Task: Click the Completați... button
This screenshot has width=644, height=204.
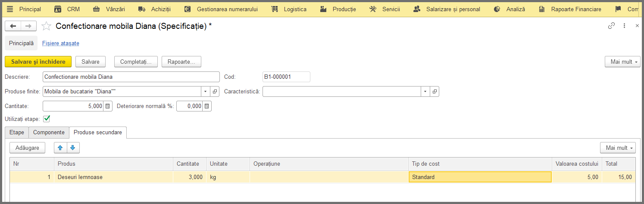Action: tap(136, 62)
